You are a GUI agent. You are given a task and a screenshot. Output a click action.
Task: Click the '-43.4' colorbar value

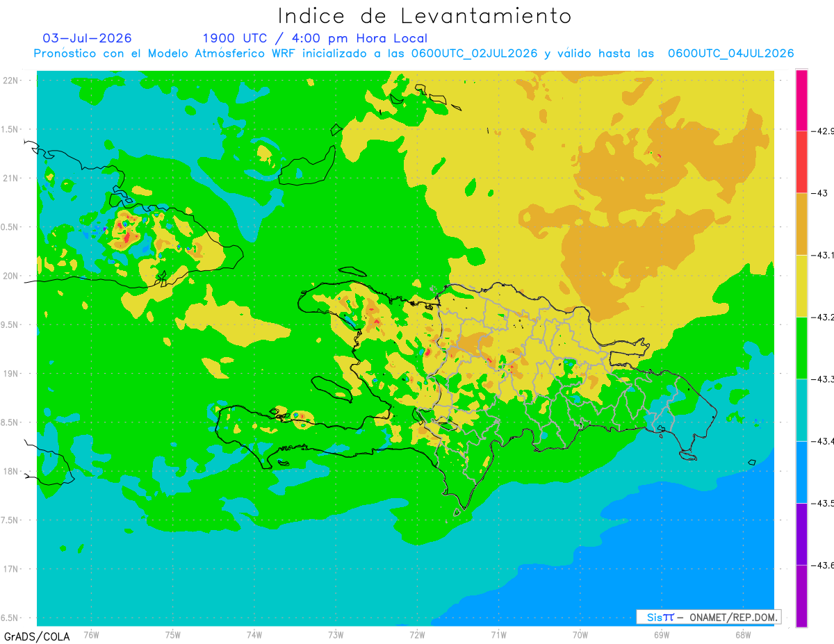[823, 440]
